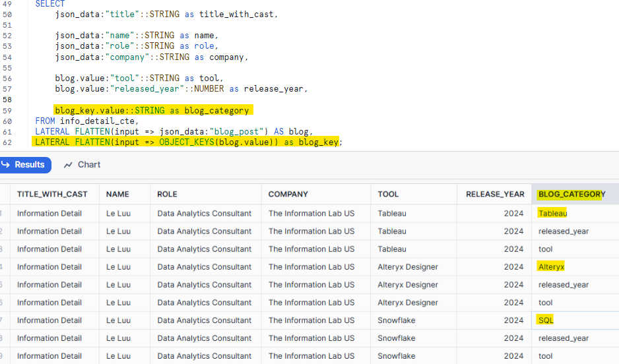This screenshot has width=619, height=364.
Task: Sort by the RELEASE_YEAR column header
Action: [495, 194]
